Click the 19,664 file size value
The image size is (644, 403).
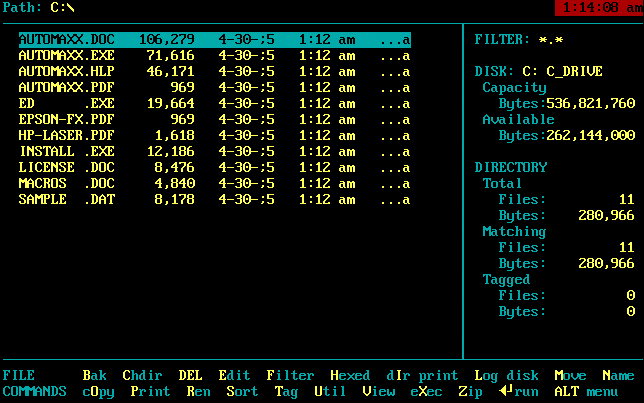[x=171, y=104]
